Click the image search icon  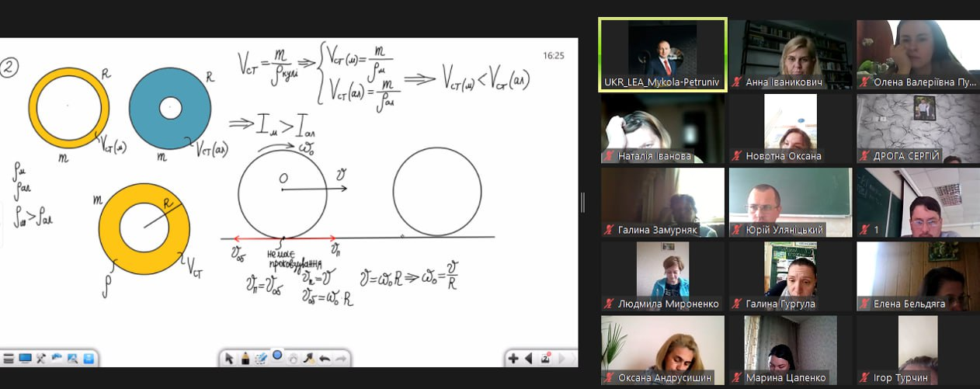[72, 358]
